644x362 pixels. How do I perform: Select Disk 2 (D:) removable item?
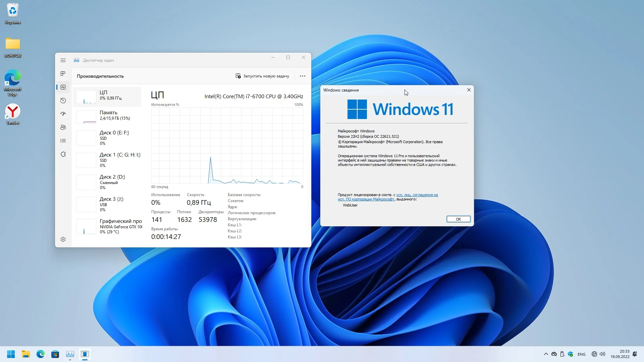click(107, 182)
